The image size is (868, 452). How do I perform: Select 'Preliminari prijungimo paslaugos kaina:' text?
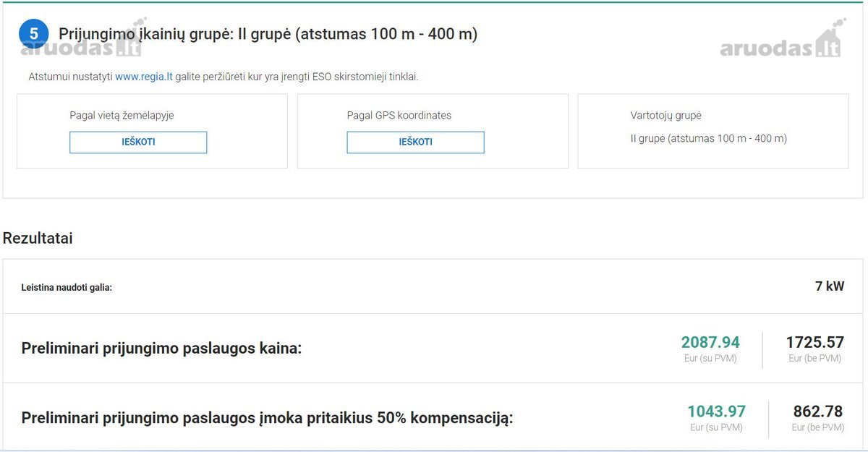pos(161,348)
